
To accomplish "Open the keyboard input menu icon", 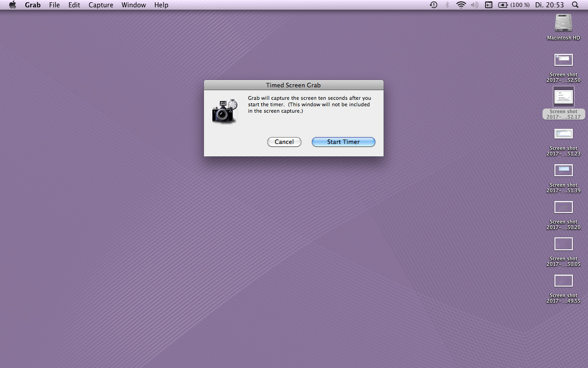I will coord(489,5).
